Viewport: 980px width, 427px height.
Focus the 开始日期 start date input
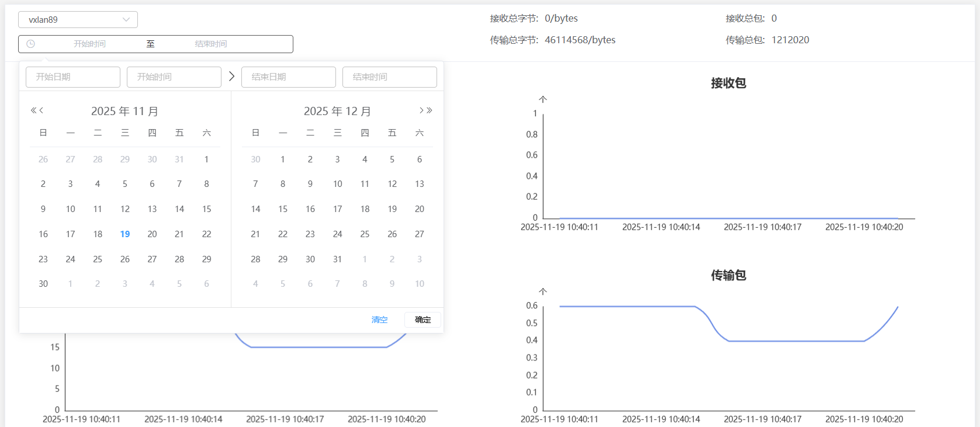pos(73,77)
